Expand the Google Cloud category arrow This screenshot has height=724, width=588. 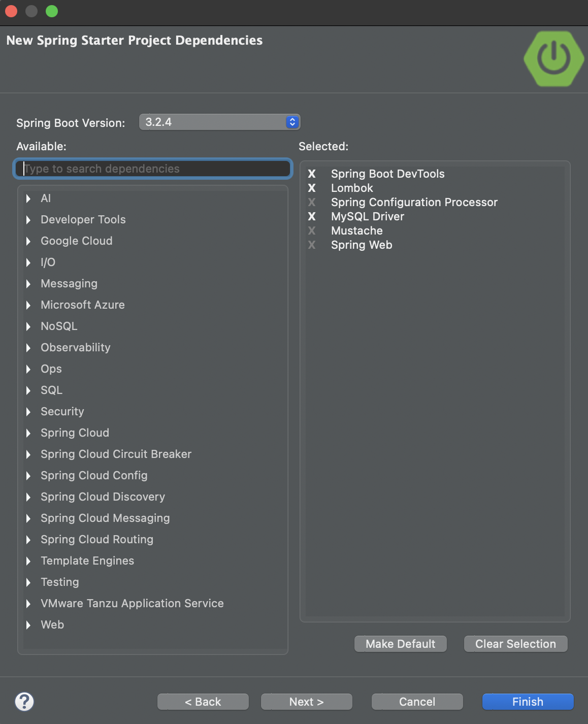coord(28,241)
